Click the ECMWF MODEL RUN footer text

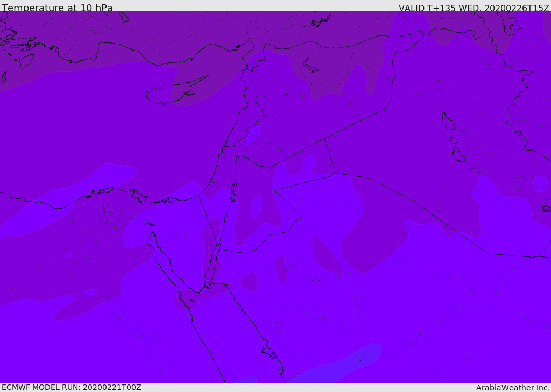tap(72, 388)
